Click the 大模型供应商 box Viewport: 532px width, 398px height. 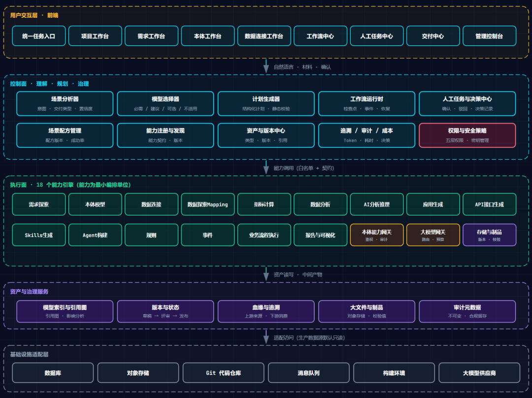(479, 372)
